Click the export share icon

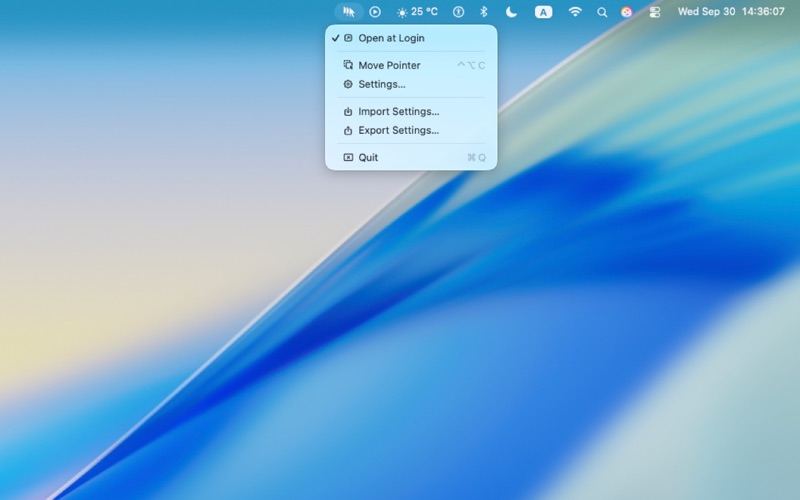pos(348,130)
